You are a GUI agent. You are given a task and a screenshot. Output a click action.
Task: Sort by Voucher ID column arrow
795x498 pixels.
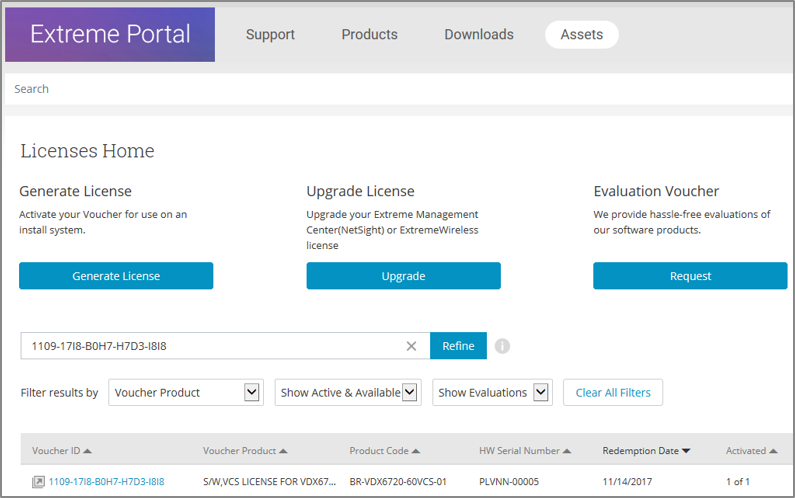point(88,451)
